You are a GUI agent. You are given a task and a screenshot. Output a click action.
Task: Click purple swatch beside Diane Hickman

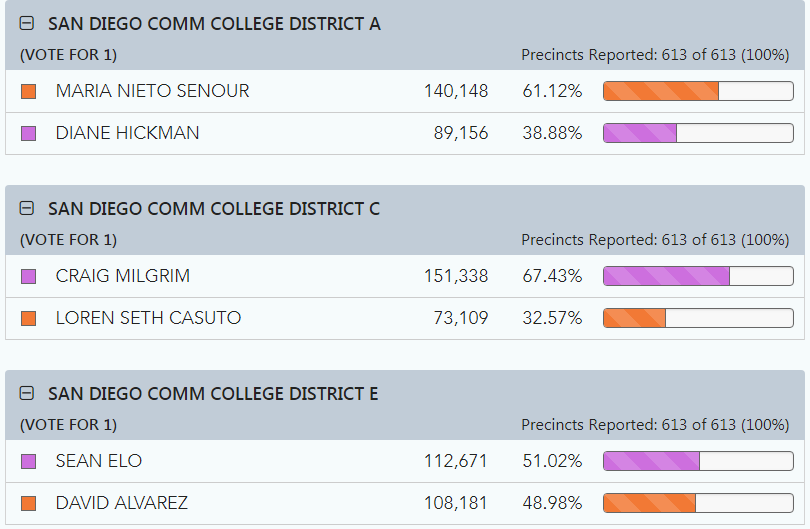[28, 133]
